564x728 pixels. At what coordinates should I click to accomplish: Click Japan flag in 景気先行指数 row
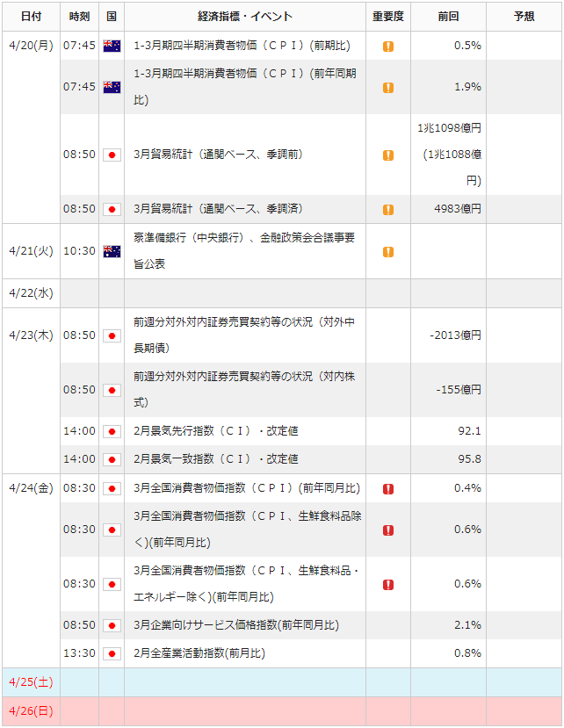(x=112, y=431)
